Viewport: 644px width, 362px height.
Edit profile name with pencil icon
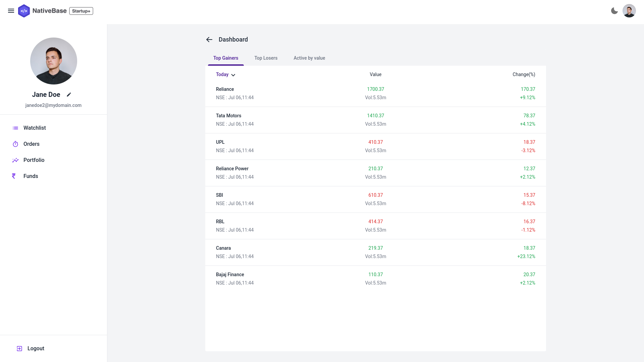tap(69, 95)
